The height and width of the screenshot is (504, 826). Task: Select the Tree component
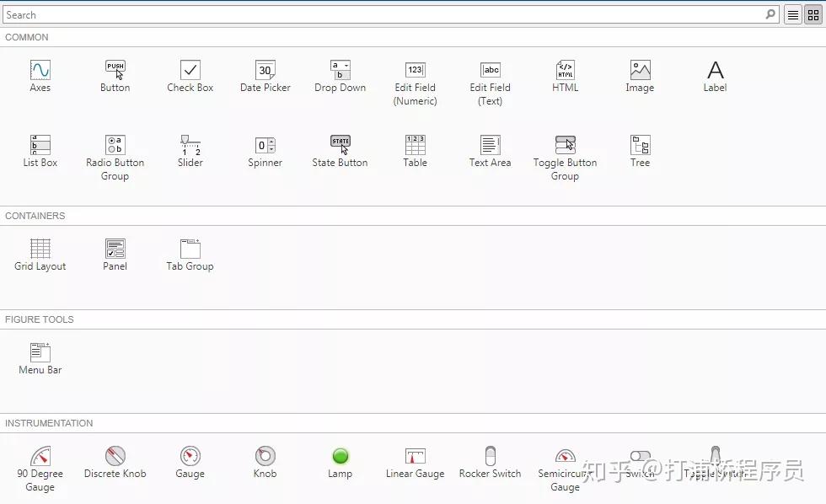pos(640,151)
